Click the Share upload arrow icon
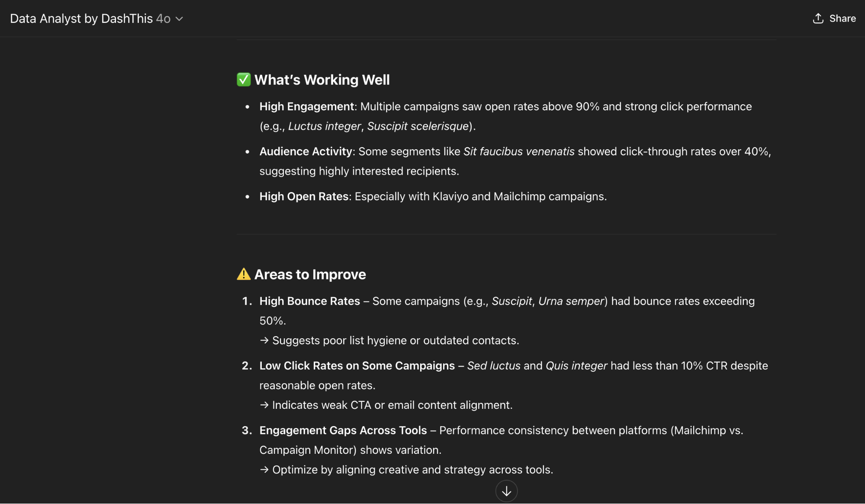865x504 pixels. click(x=818, y=18)
